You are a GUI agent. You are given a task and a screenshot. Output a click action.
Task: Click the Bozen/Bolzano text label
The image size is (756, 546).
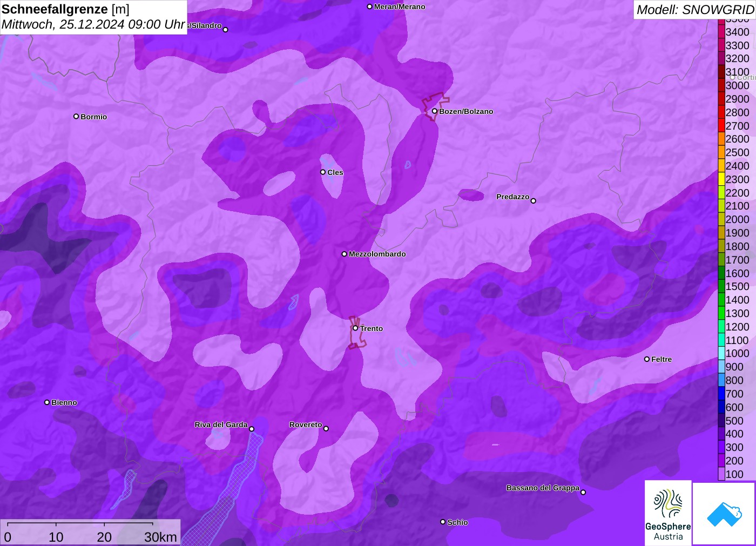(x=466, y=111)
